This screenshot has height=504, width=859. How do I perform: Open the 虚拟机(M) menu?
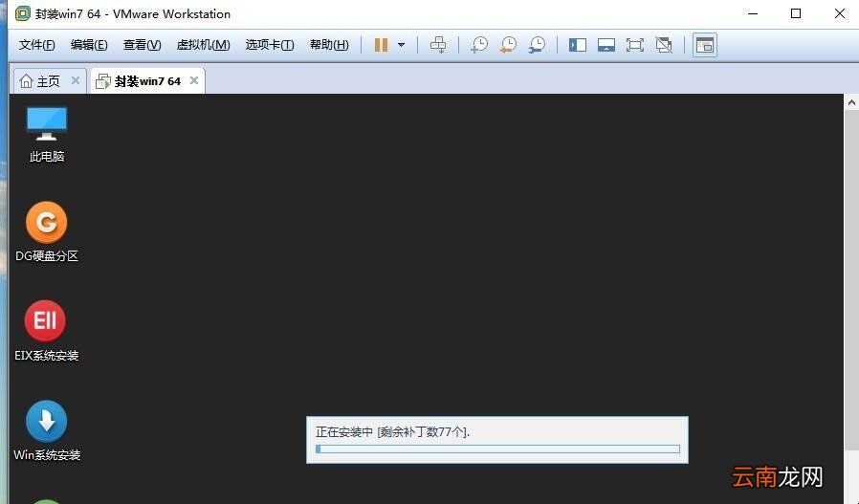point(203,45)
